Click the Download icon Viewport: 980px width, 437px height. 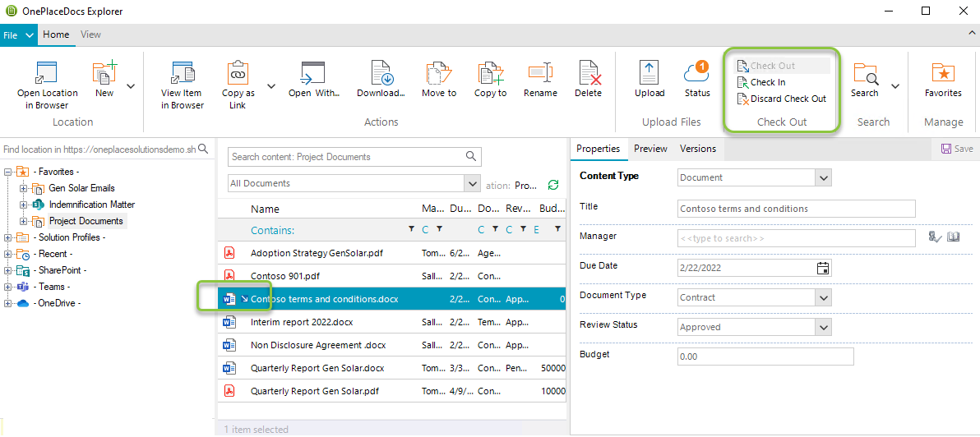pyautogui.click(x=381, y=72)
